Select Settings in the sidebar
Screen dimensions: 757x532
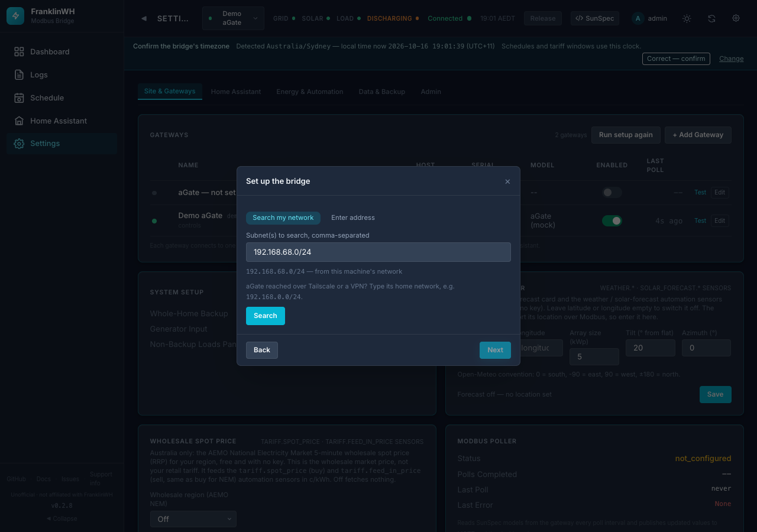tap(62, 144)
